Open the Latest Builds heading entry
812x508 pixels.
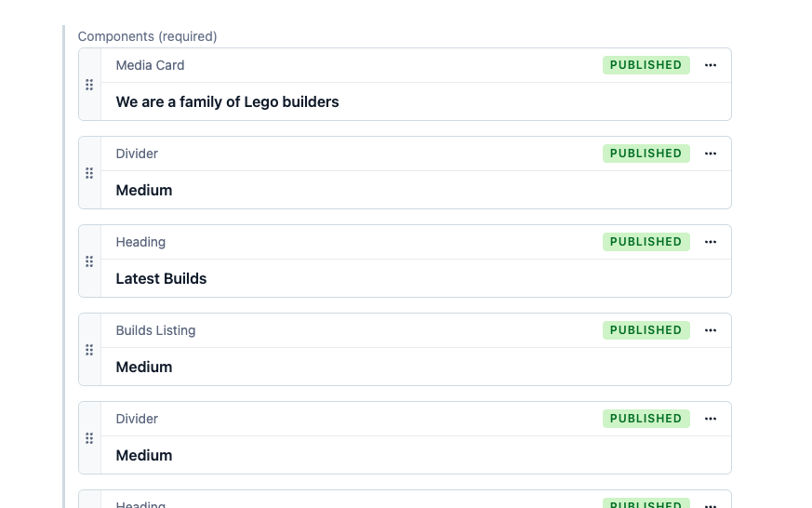click(161, 278)
